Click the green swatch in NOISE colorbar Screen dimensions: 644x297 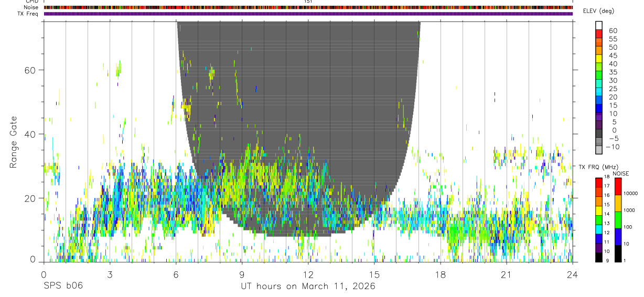tap(618, 220)
